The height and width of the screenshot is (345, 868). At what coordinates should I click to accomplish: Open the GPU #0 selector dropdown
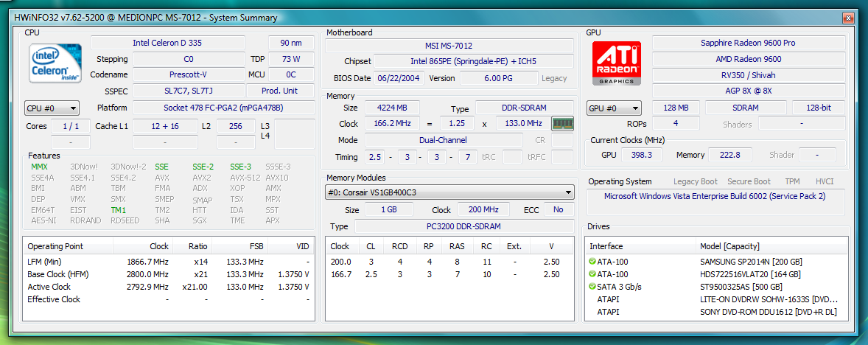tap(614, 108)
